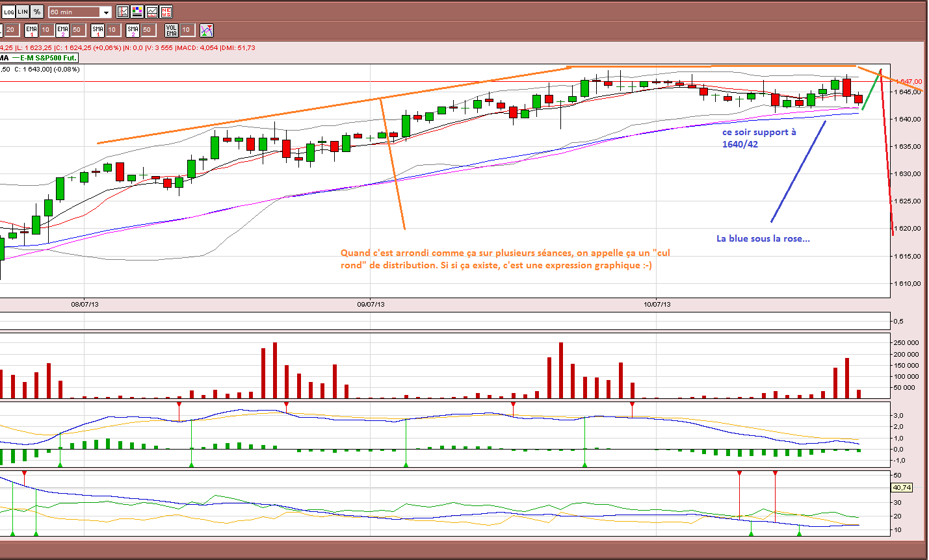Click the 1 645,00 price axis label
Viewport: 929px width, 560px height.
(908, 92)
